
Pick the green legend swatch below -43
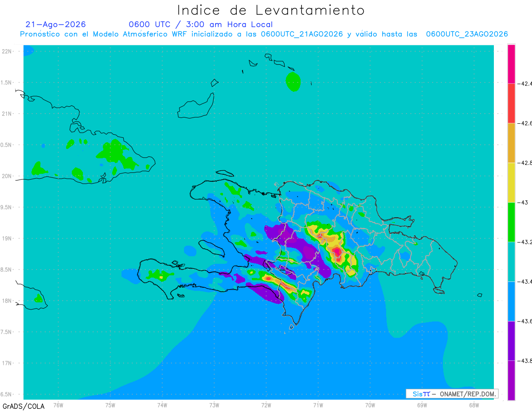click(511, 222)
